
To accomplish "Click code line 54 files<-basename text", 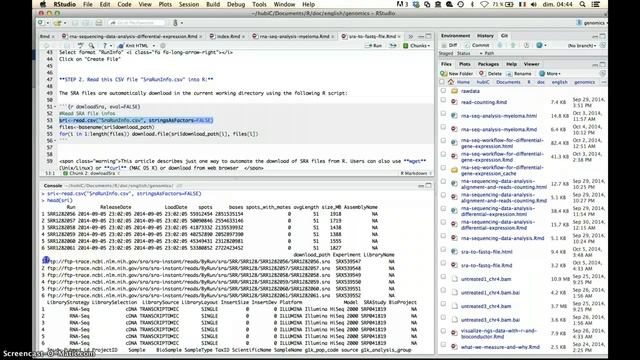I will (107, 127).
